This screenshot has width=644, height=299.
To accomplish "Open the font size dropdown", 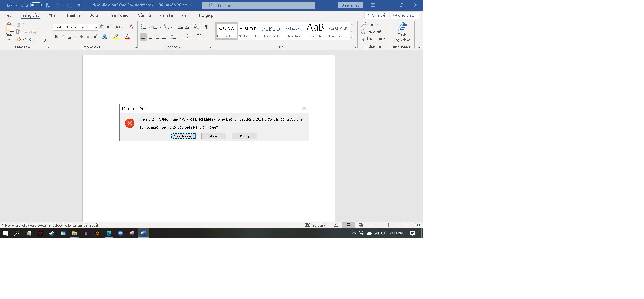I will coord(96,27).
